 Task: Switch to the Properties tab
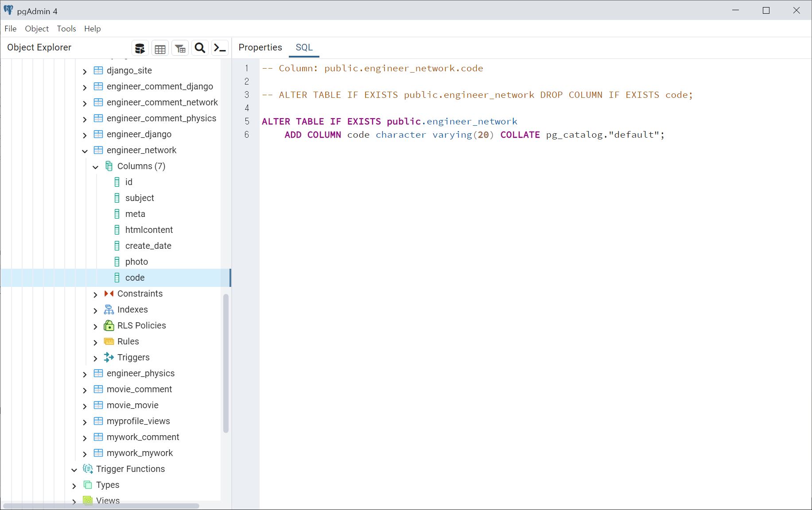coord(260,47)
